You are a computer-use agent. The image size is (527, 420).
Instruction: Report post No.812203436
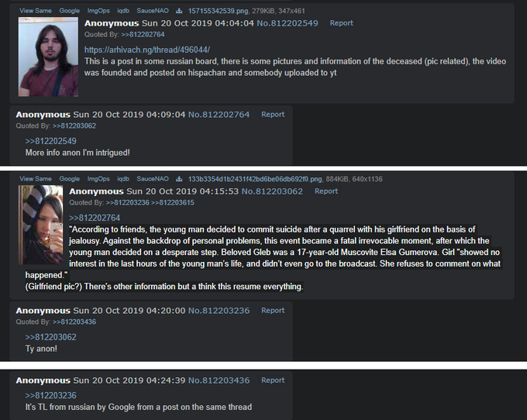click(x=273, y=380)
